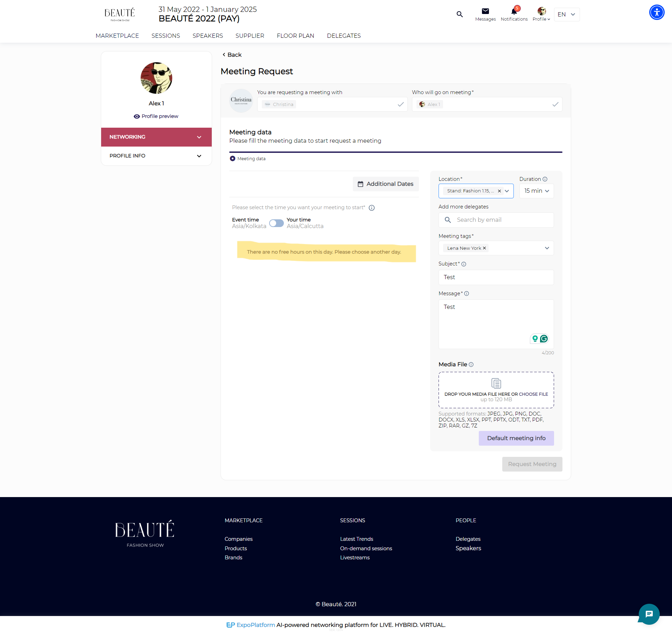
Task: Click the Grammarly icon in Message box
Action: click(x=544, y=339)
